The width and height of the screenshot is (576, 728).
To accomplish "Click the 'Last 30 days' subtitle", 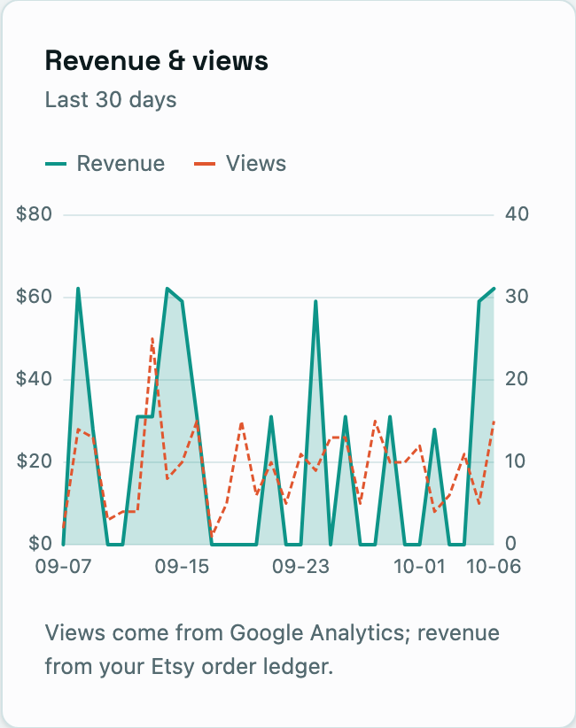I will (111, 100).
